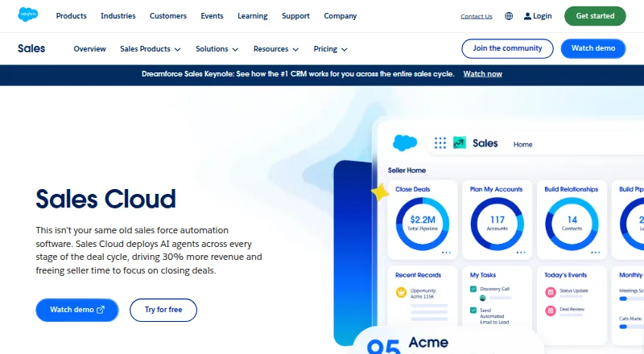Click the Home tab in Sales mockup
644x354 pixels.
pos(522,145)
